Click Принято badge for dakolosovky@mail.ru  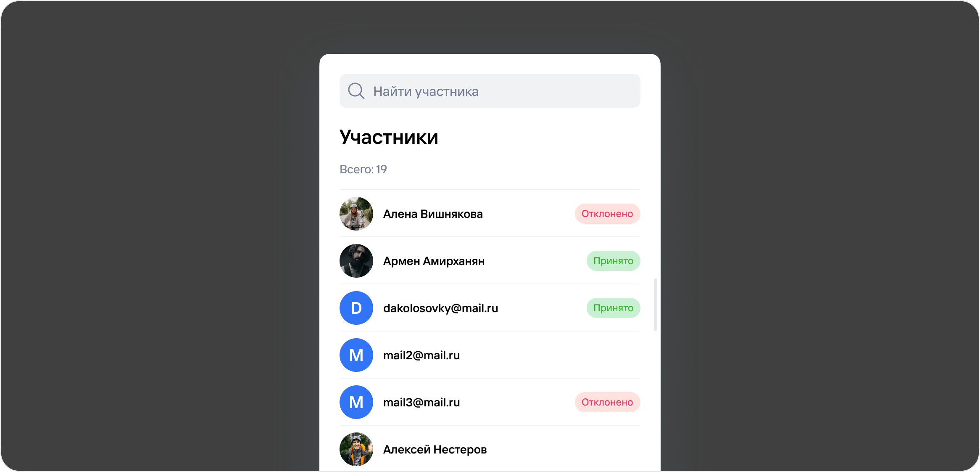613,308
